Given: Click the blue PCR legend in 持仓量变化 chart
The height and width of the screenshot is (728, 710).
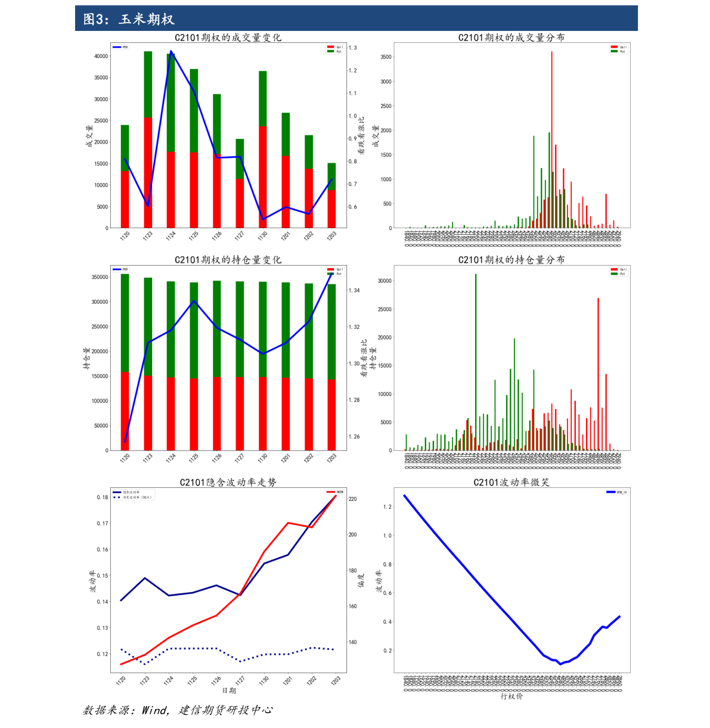Looking at the screenshot, I should coord(120,269).
